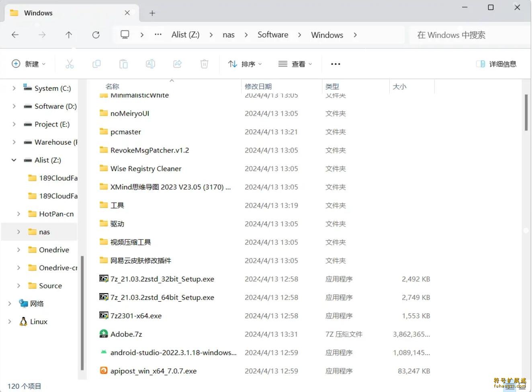Click the Cut (scissors) icon in toolbar
532x392 pixels.
pos(70,63)
